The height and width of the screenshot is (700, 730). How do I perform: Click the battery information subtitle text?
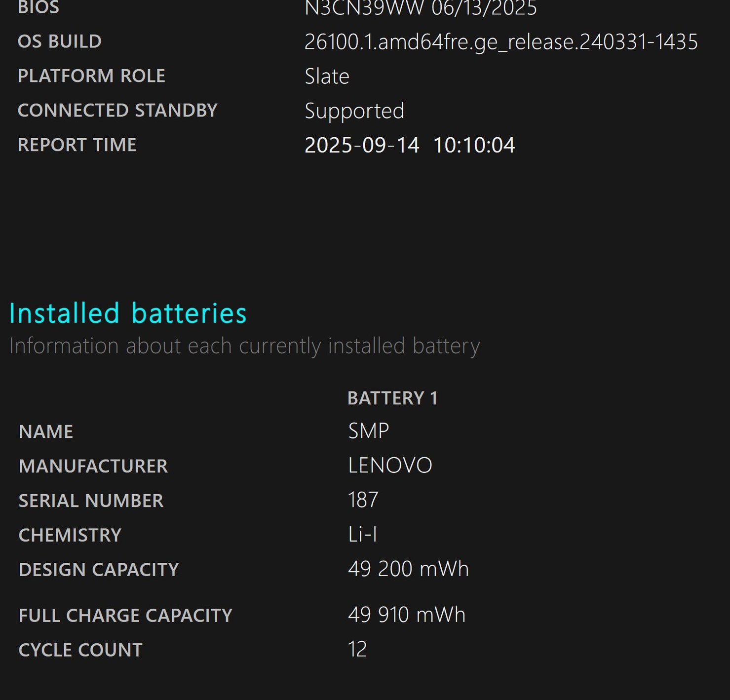coord(244,346)
